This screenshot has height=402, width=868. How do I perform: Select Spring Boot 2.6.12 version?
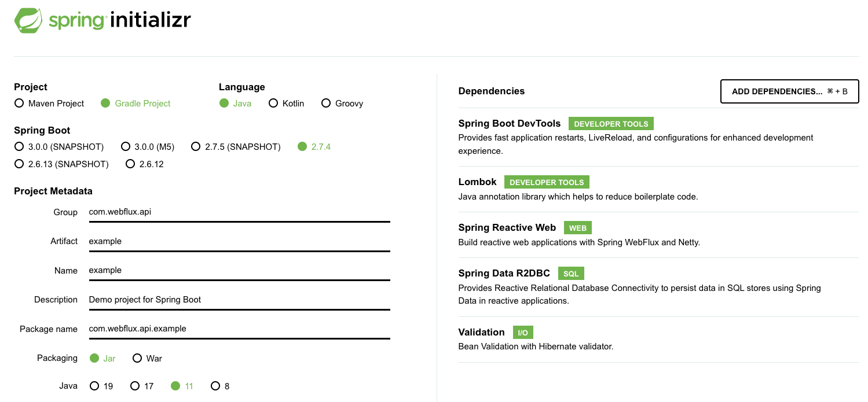tap(145, 164)
